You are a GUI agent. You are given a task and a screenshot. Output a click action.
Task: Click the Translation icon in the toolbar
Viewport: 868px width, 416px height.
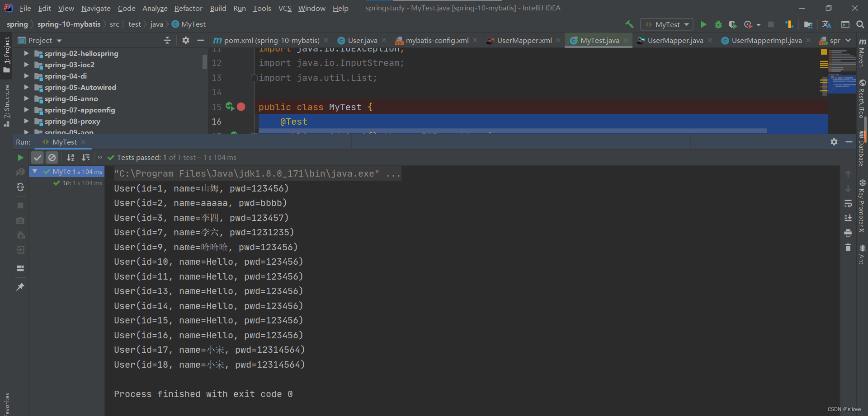point(826,24)
